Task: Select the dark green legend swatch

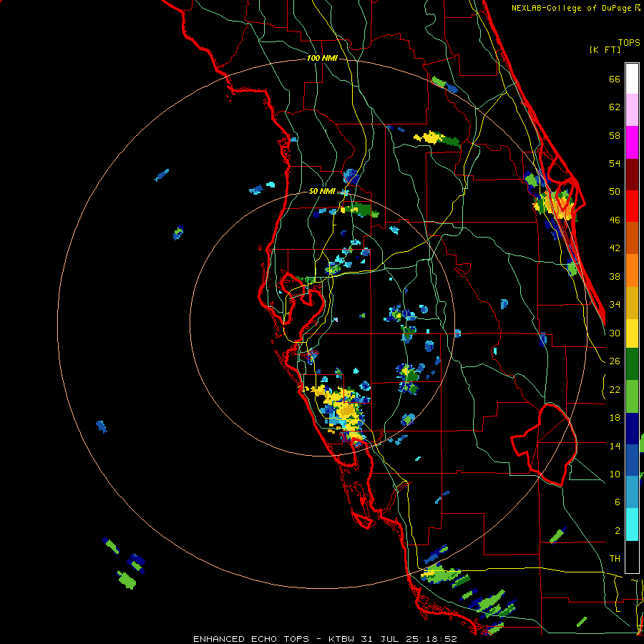Action: (632, 364)
